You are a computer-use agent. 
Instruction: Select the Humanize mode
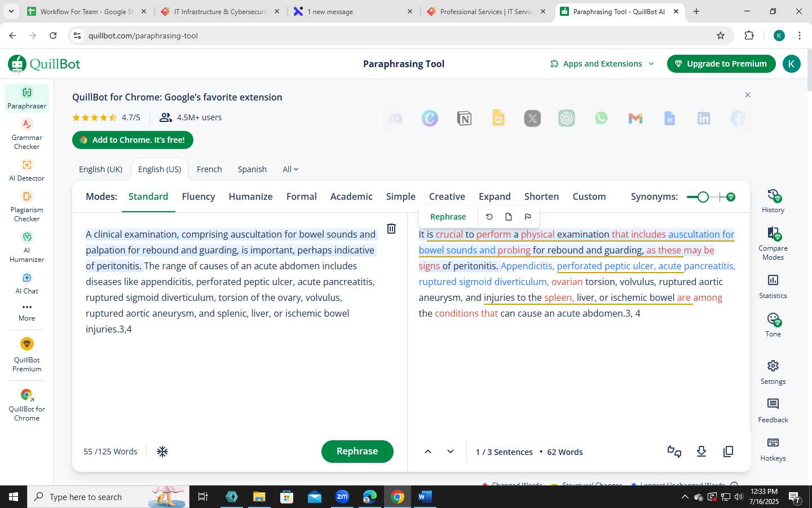pyautogui.click(x=250, y=196)
